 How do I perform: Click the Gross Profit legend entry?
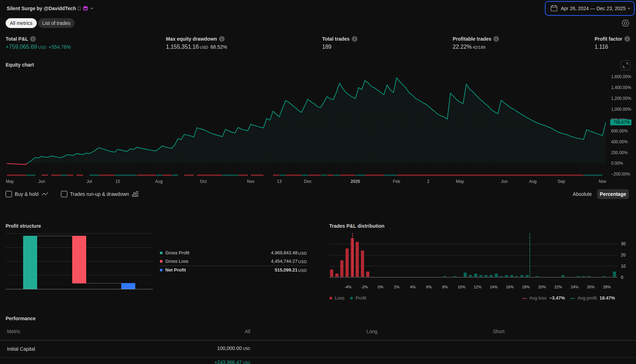click(177, 253)
